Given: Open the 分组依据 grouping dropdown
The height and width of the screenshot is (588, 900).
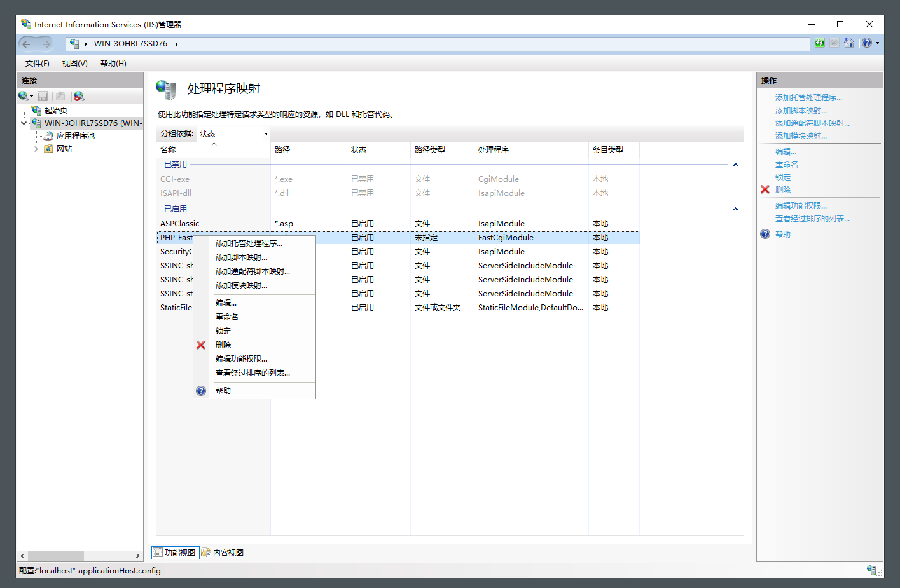Looking at the screenshot, I should [x=234, y=133].
